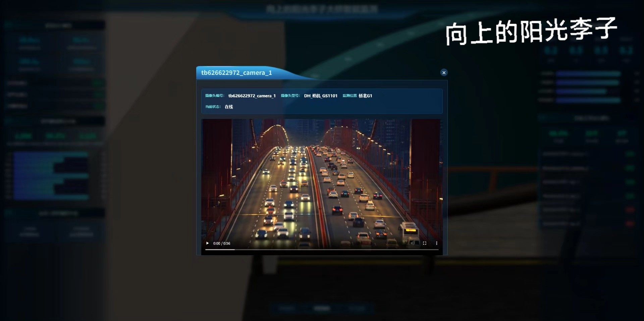Screen dimensions: 644x321
Task: Click the monitoring location value 桥北G1
Action: click(365, 96)
